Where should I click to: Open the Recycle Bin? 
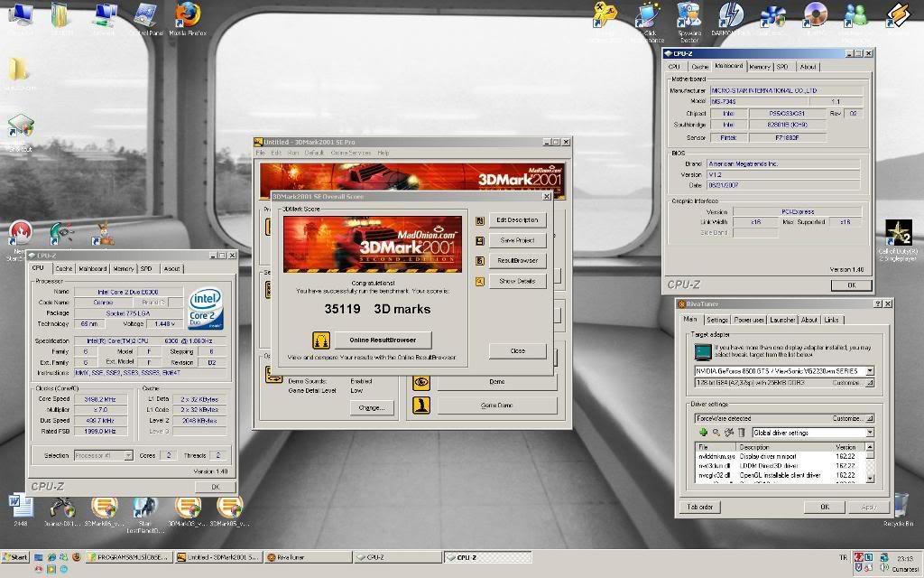pos(900,509)
